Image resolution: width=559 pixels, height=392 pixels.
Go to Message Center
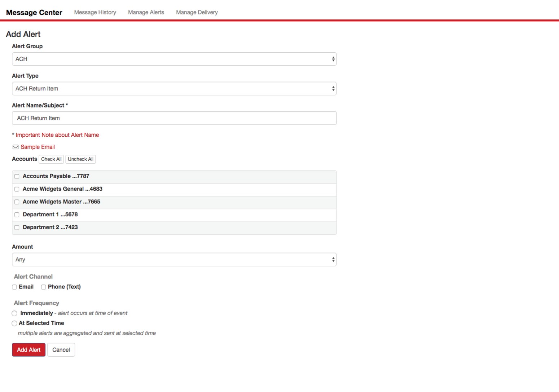coord(34,12)
